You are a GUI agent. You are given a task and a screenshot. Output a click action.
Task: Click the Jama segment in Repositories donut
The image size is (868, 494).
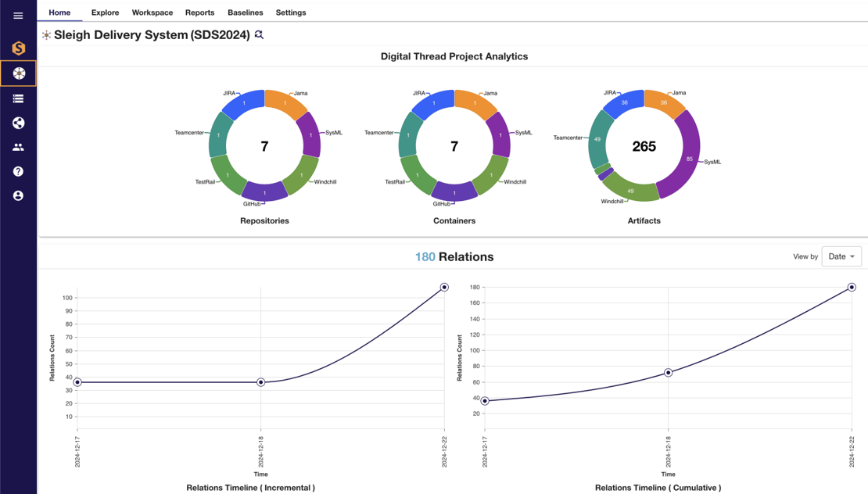pos(285,103)
